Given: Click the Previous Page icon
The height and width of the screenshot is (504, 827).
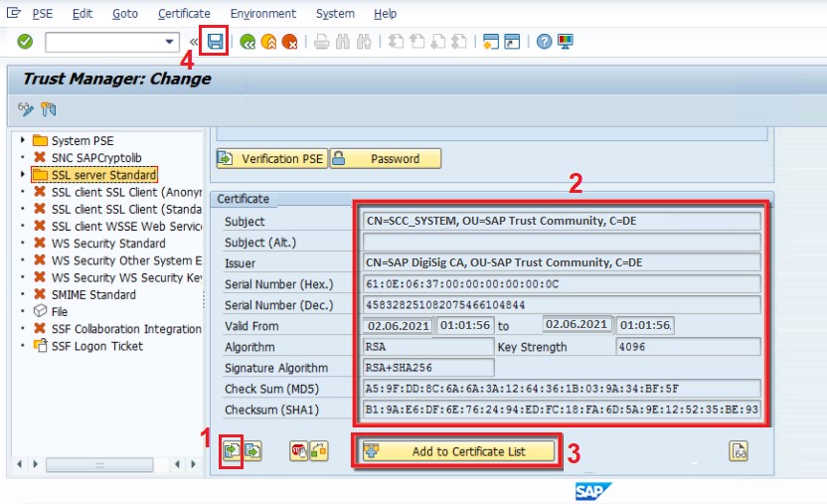Looking at the screenshot, I should 416,41.
